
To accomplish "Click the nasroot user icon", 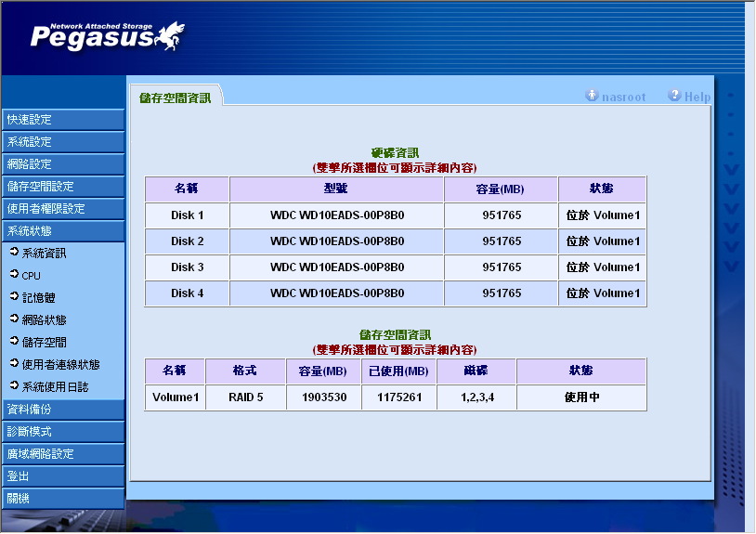I will (x=592, y=96).
